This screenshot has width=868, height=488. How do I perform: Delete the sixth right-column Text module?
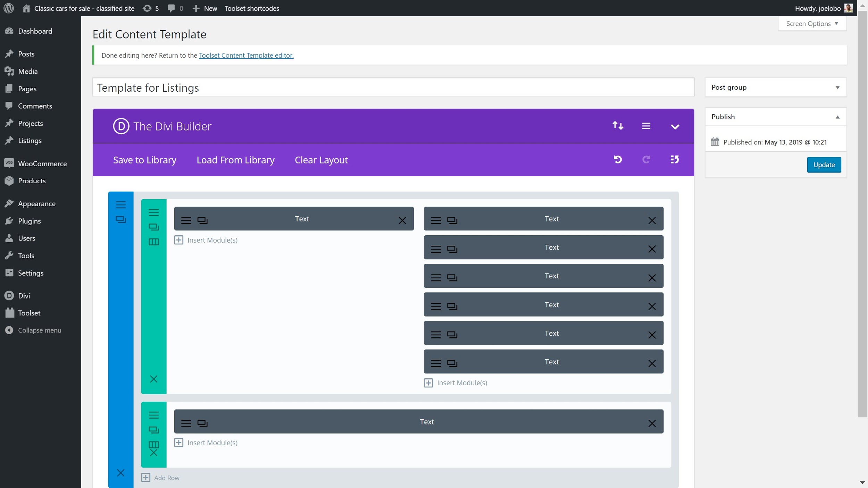click(652, 363)
